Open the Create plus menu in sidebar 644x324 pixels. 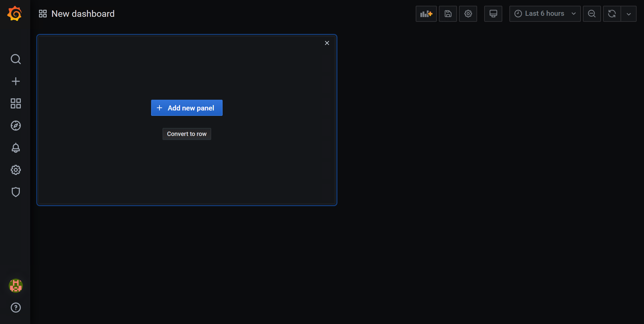(15, 81)
